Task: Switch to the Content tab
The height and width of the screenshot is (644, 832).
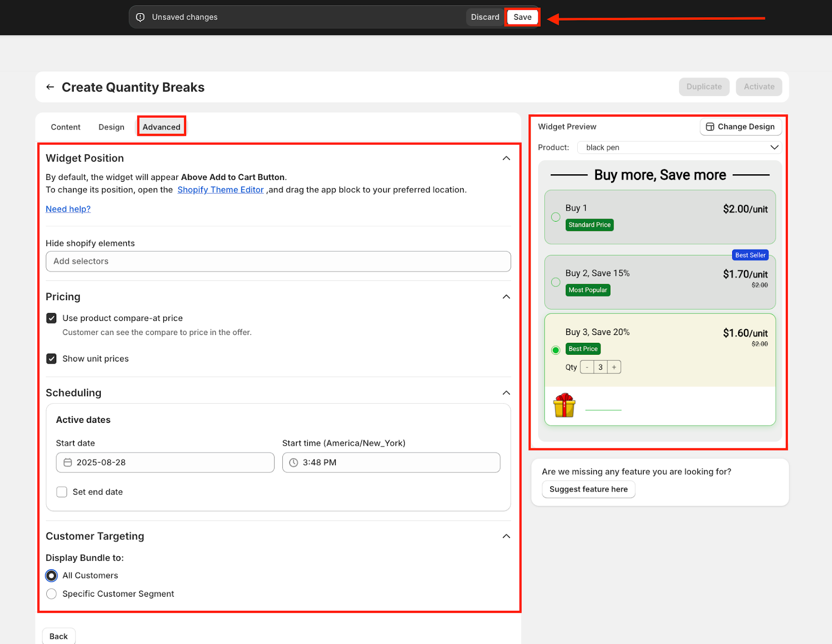Action: click(x=66, y=127)
